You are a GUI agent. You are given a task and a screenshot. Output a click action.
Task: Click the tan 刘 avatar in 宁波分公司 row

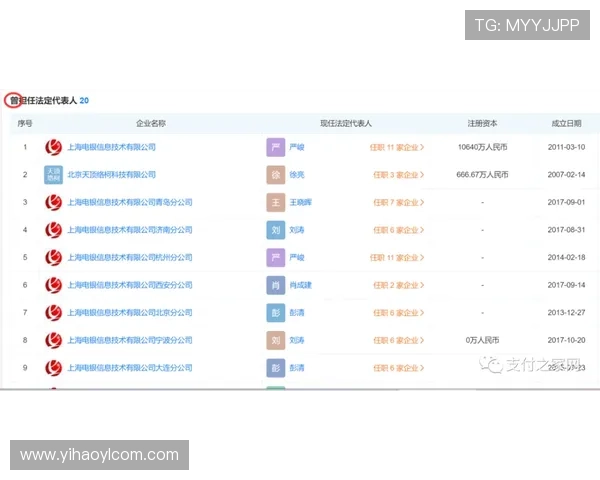pyautogui.click(x=276, y=340)
